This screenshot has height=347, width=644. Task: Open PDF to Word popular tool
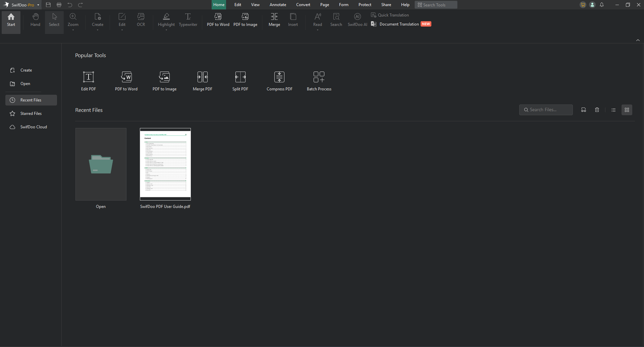126,81
